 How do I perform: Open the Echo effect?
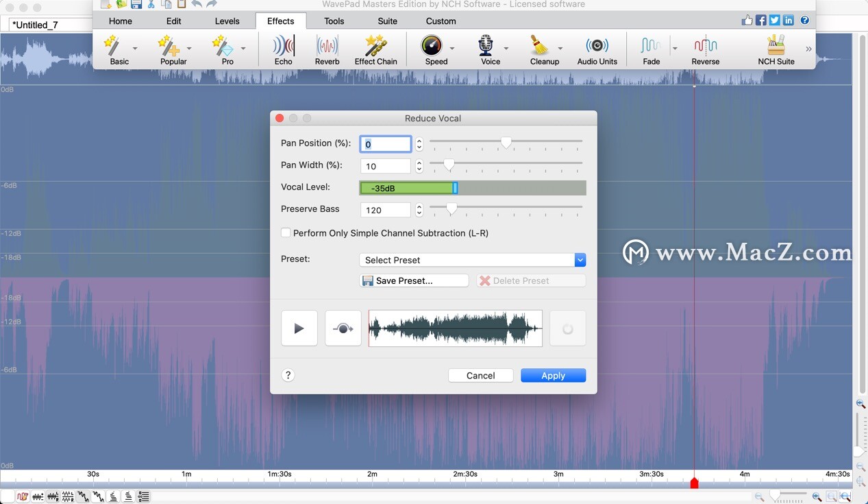point(283,50)
